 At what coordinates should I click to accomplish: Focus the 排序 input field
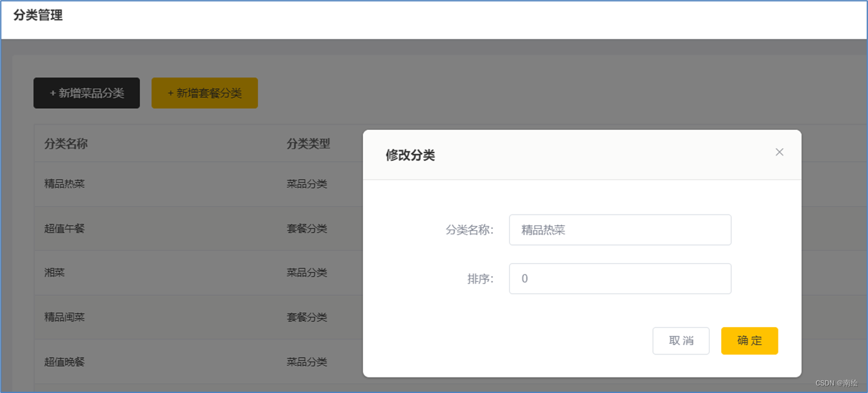(620, 279)
